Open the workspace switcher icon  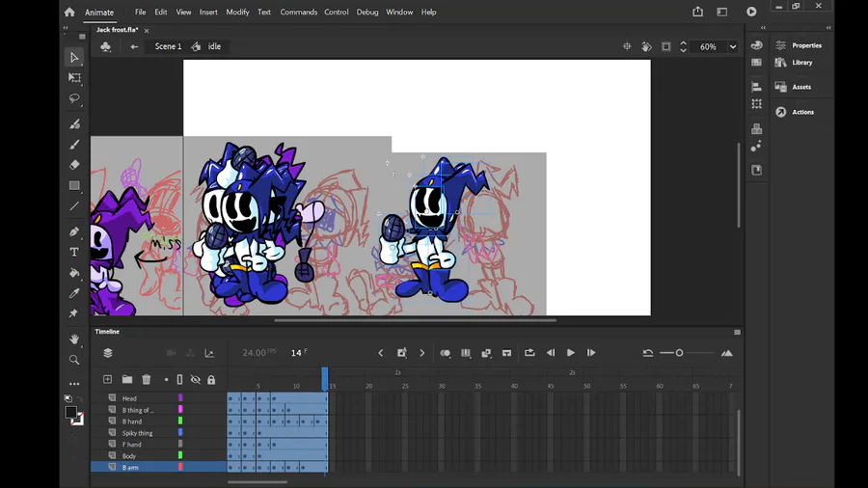721,12
